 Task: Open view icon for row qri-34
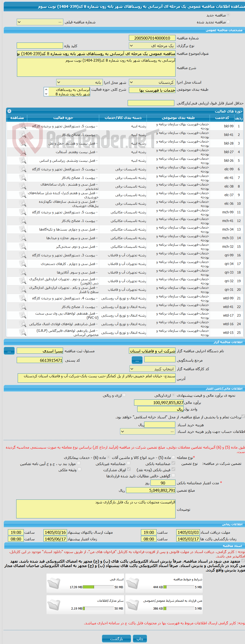[23, 264]
